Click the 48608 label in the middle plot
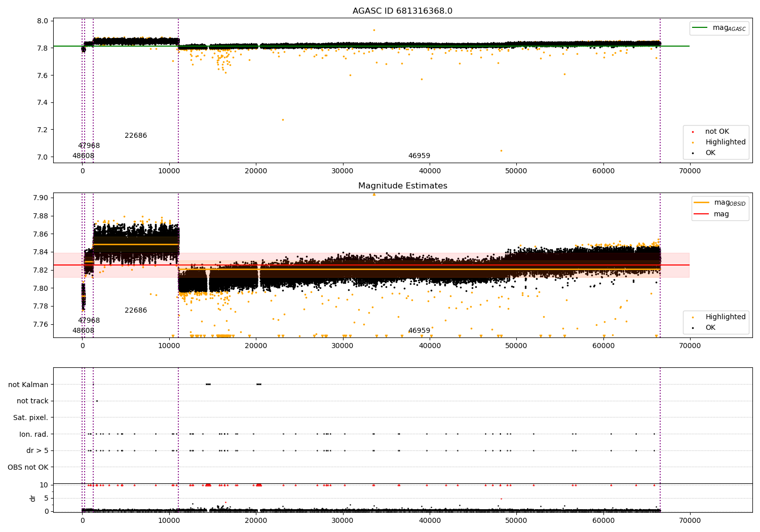The image size is (760, 532). click(83, 331)
